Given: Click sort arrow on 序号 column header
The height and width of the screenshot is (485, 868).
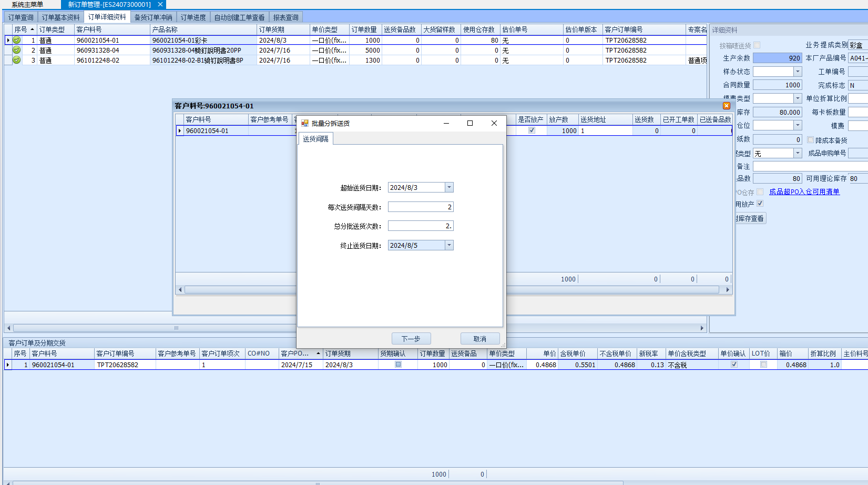Looking at the screenshot, I should 32,29.
